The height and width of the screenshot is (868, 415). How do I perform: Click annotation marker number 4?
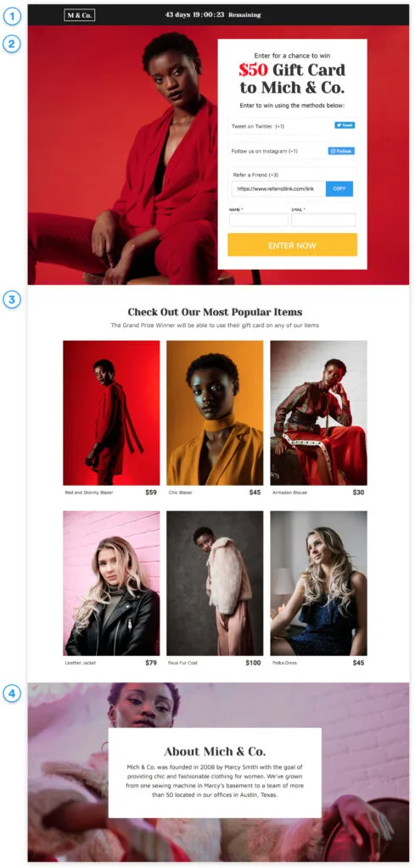pyautogui.click(x=12, y=693)
